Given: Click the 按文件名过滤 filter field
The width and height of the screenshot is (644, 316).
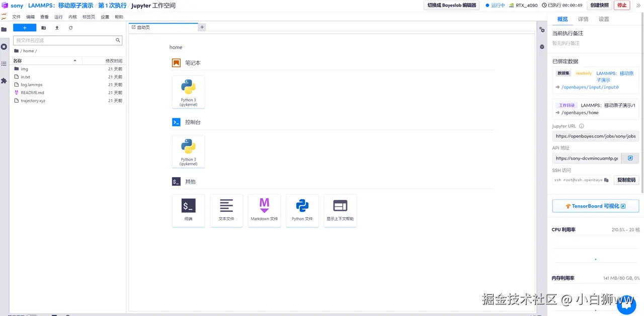Looking at the screenshot, I should [x=67, y=40].
